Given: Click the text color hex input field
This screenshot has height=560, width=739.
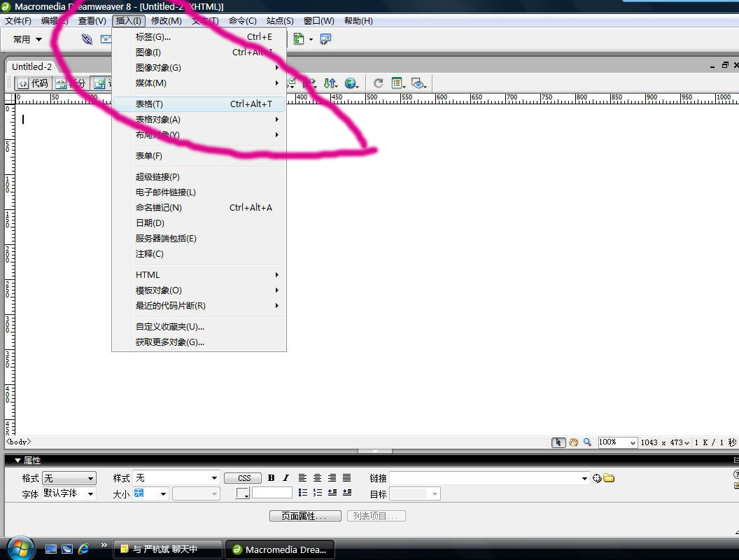Looking at the screenshot, I should point(272,493).
